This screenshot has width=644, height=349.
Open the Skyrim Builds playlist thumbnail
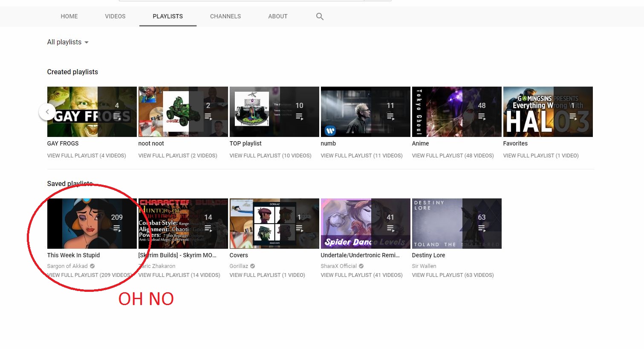pos(183,224)
